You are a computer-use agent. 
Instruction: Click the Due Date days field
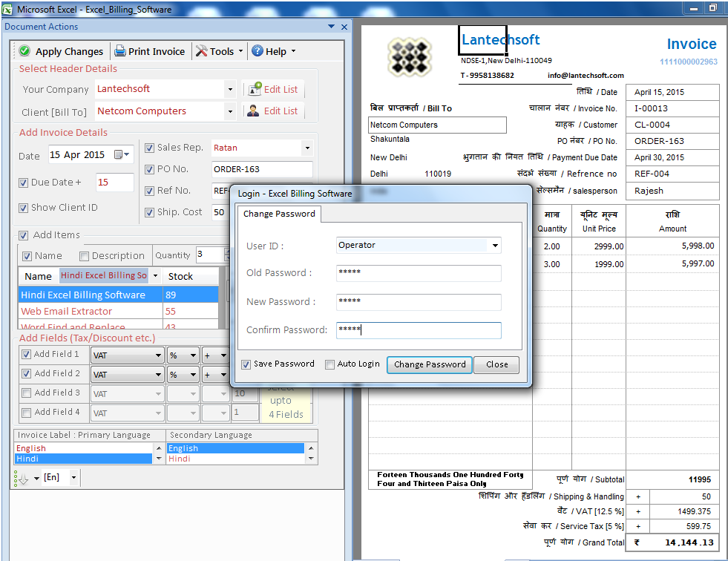pyautogui.click(x=114, y=183)
